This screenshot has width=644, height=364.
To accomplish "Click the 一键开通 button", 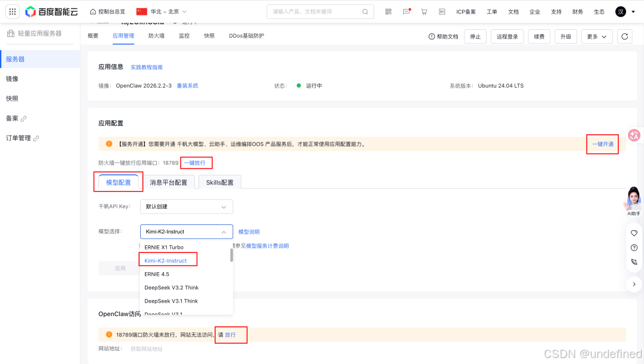I will tap(602, 144).
